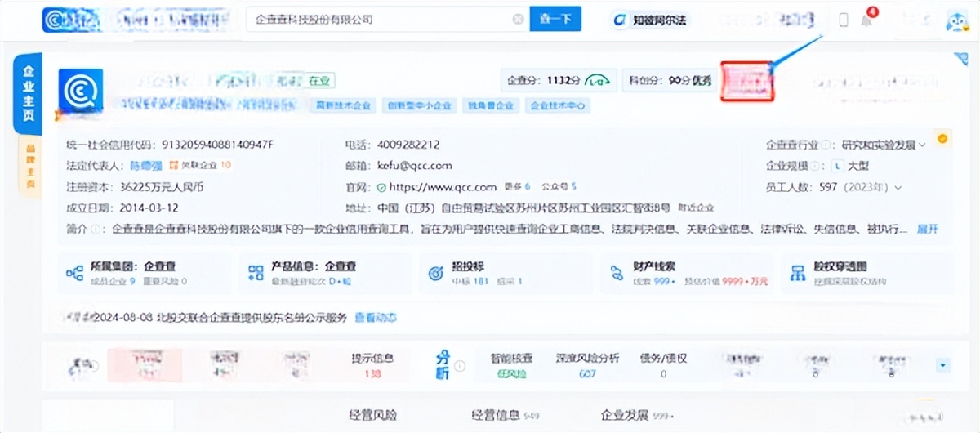This screenshot has height=433, width=980.
Task: Select the 企业主页 side tab
Action: click(x=27, y=92)
